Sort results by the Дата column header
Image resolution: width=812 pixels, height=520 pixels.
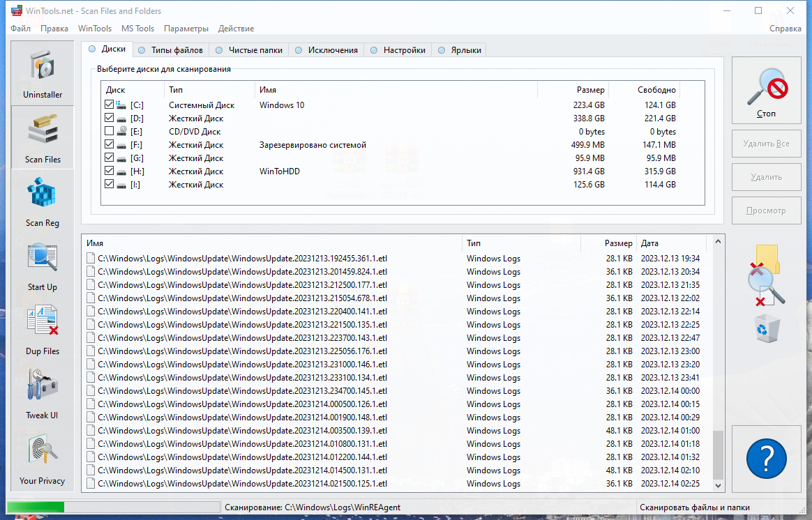(x=671, y=243)
